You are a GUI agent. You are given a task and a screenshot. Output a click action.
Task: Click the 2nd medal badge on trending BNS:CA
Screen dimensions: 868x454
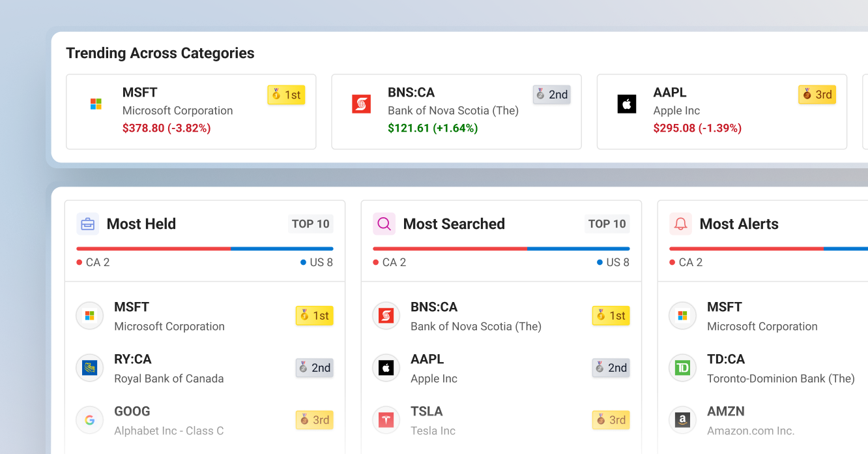[x=551, y=95]
